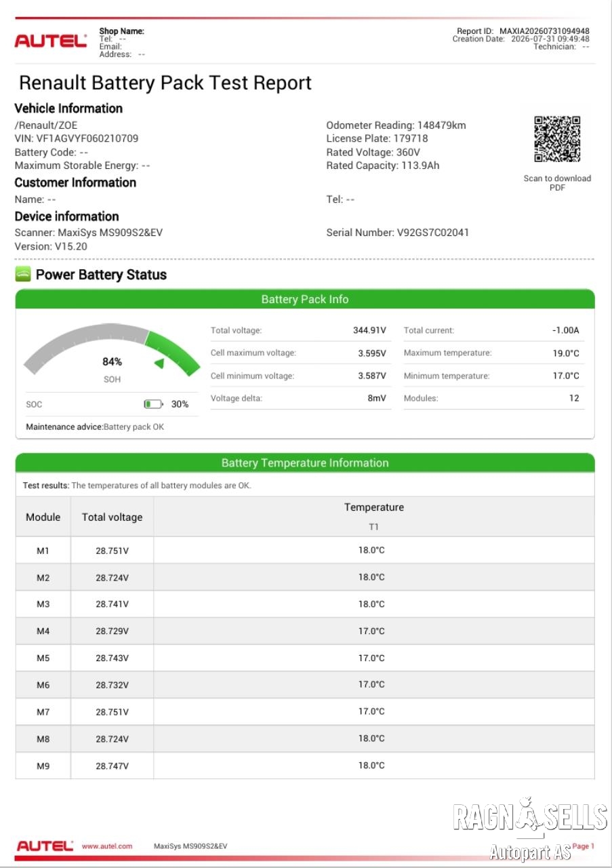Click Cell maximum voltage 3.595V
This screenshot has width=612, height=868.
[372, 353]
